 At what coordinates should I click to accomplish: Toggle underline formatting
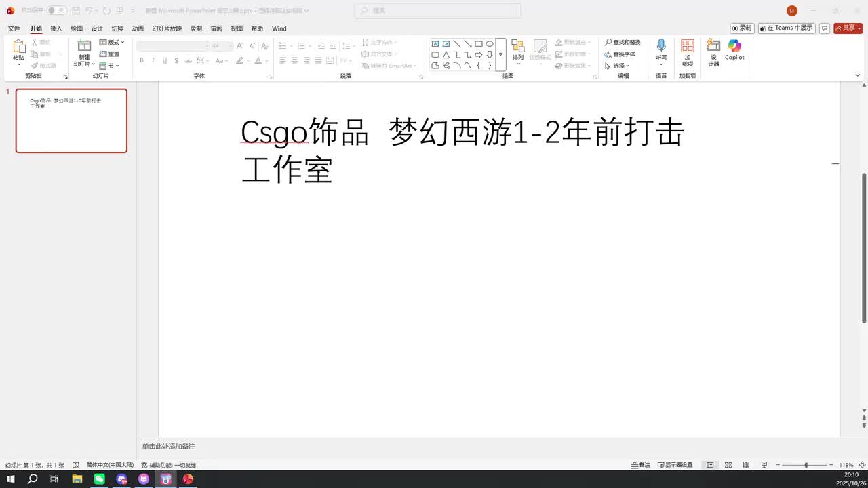click(164, 61)
